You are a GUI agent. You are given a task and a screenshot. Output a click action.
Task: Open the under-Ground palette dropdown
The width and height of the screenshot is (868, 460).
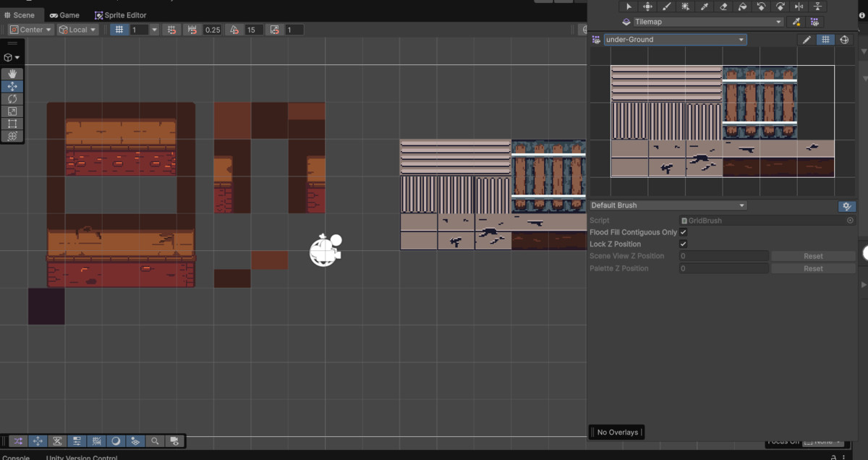coord(675,40)
